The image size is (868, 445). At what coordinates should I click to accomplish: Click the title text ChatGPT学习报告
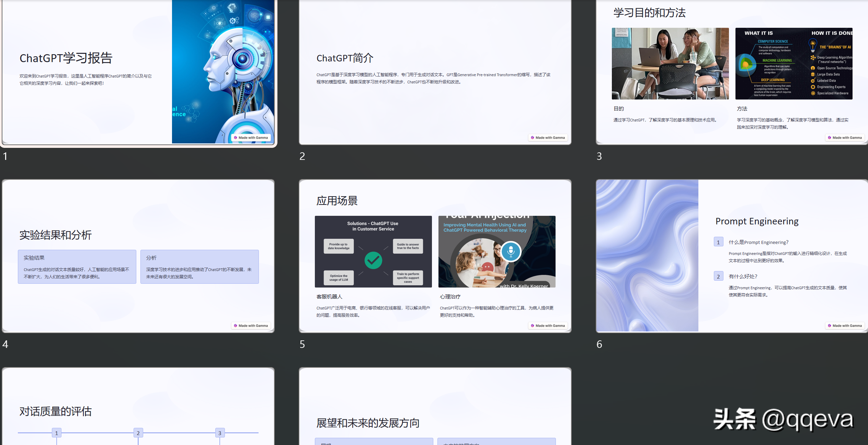(66, 58)
